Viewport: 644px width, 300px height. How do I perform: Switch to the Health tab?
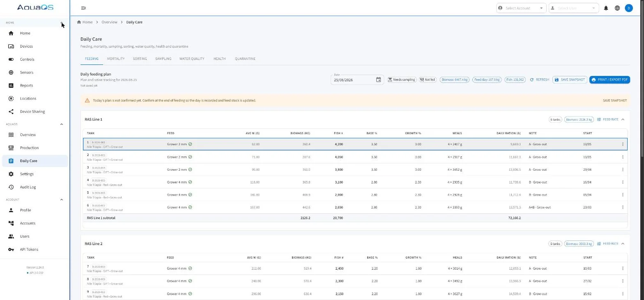pyautogui.click(x=219, y=59)
